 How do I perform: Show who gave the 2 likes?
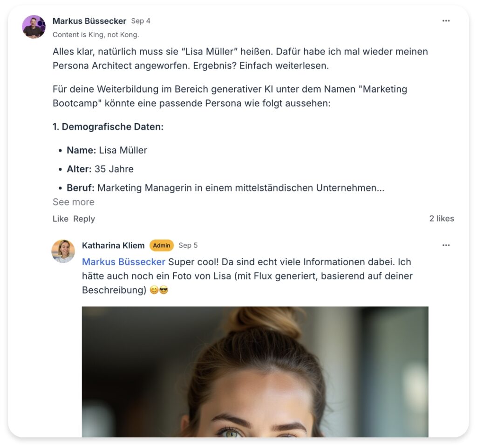coord(442,219)
